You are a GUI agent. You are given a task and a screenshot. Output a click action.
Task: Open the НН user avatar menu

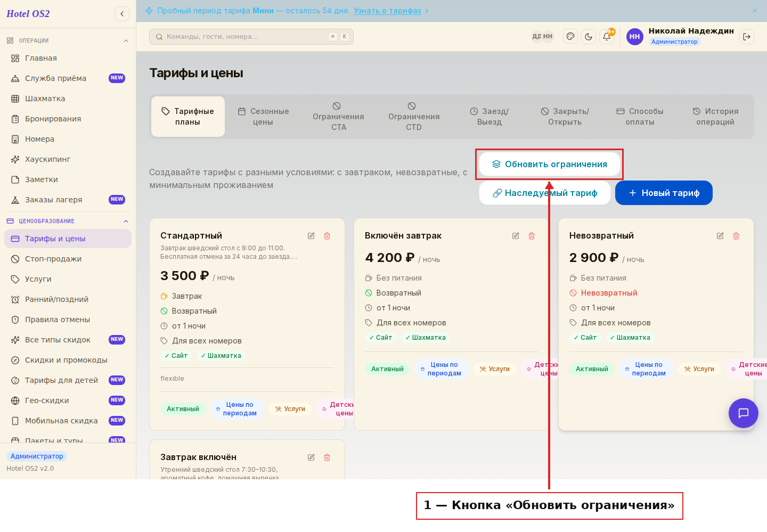(x=635, y=37)
